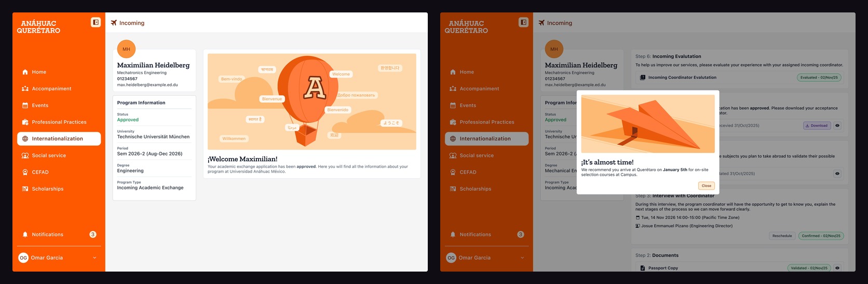Collapse sidebar using panel icon in left window
868x284 pixels.
tap(96, 22)
